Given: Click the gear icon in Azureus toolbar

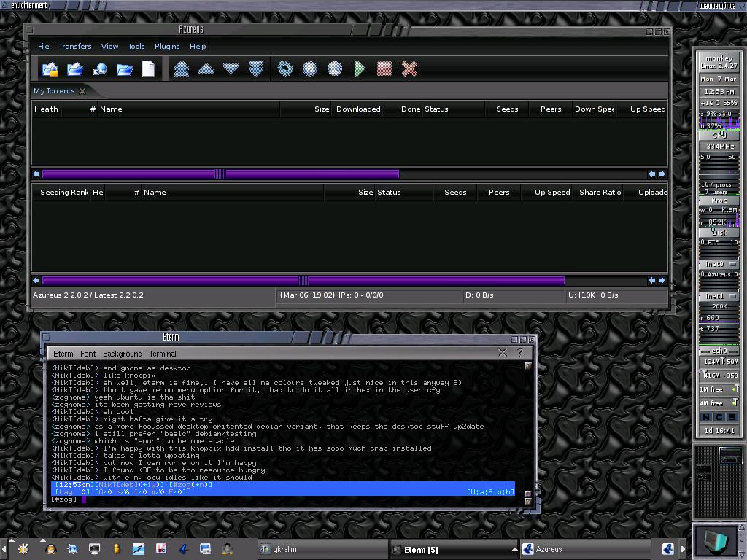Looking at the screenshot, I should 285,69.
